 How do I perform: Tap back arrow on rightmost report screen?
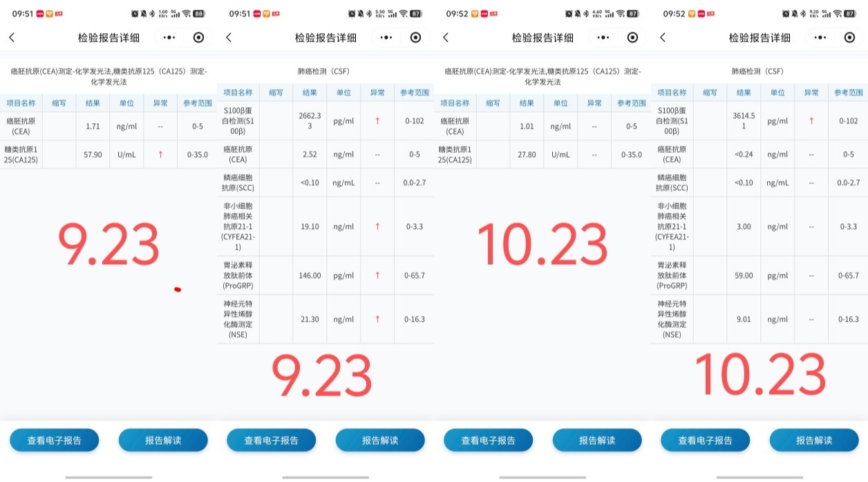point(663,38)
